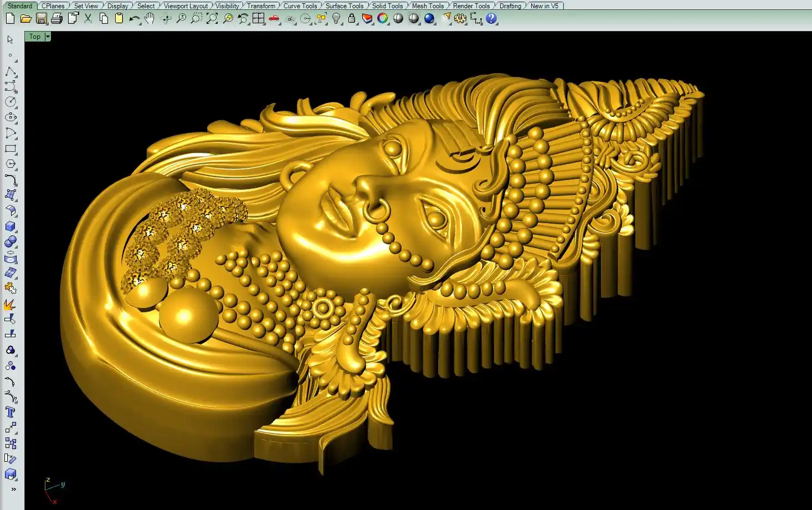Viewport: 812px width, 510px height.
Task: Toggle rendered viewport with the blue sphere
Action: pos(429,18)
